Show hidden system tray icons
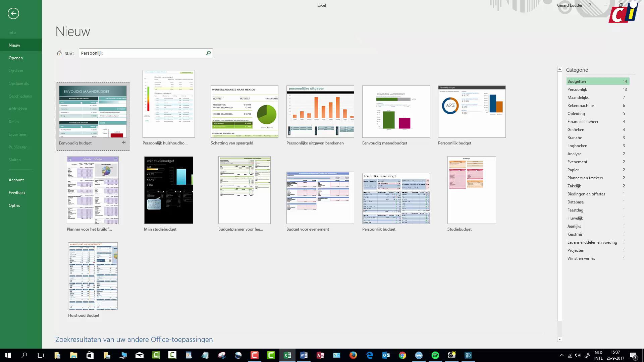The height and width of the screenshot is (362, 644). click(561, 355)
